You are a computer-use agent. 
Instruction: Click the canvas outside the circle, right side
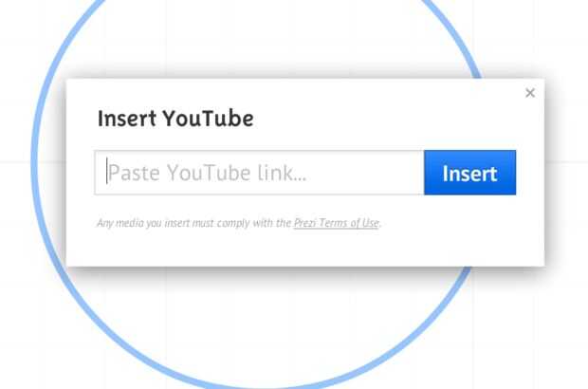(x=543, y=319)
